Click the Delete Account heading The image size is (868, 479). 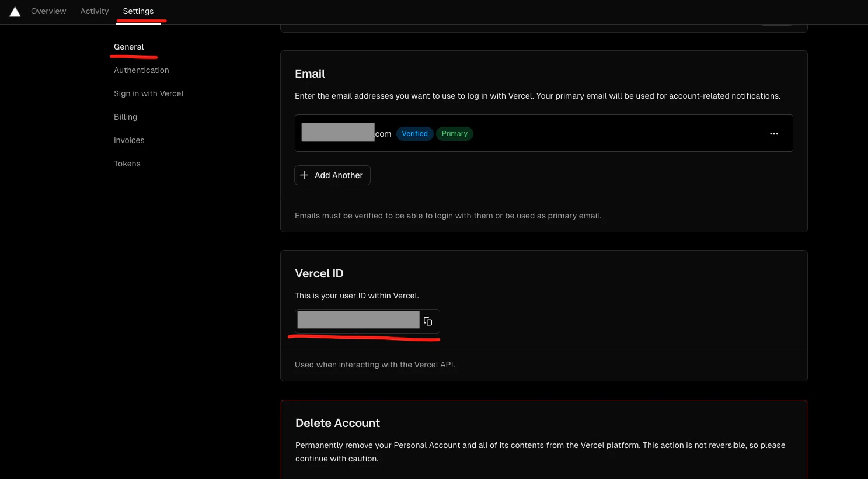click(x=337, y=423)
